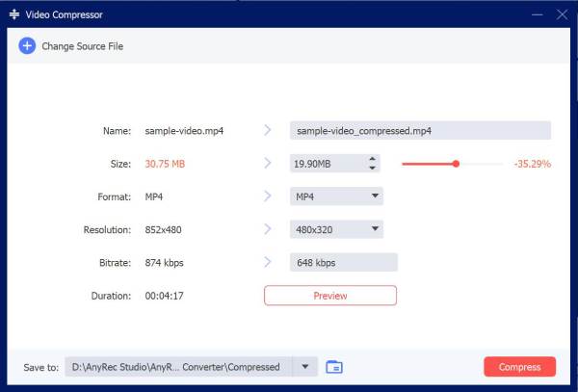This screenshot has height=392, width=578.
Task: Expand the Save to path dropdown arrow
Action: click(x=304, y=367)
